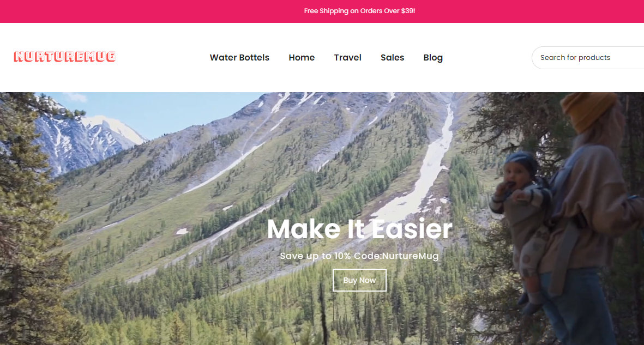Select the Sales menu item
The width and height of the screenshot is (644, 345).
(392, 58)
